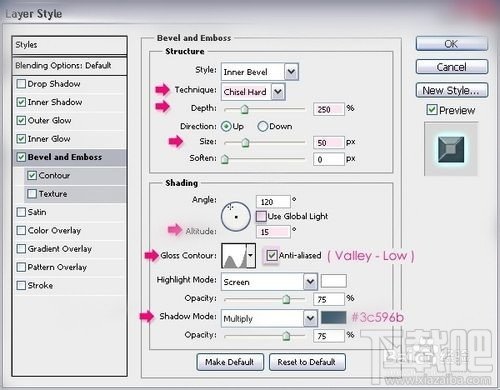Screen dimensions: 500x390
Task: Open the Gloss Contour dropdown arrow
Action: (251, 256)
